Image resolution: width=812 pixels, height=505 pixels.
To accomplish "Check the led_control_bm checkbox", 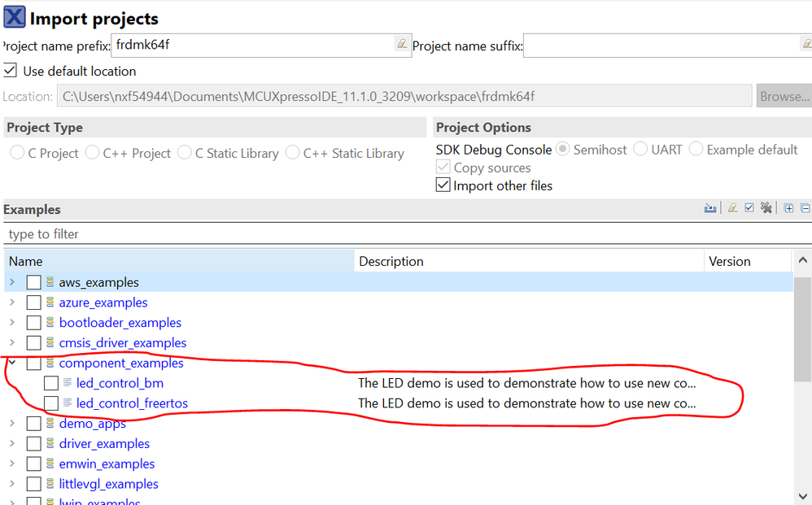I will (x=50, y=383).
